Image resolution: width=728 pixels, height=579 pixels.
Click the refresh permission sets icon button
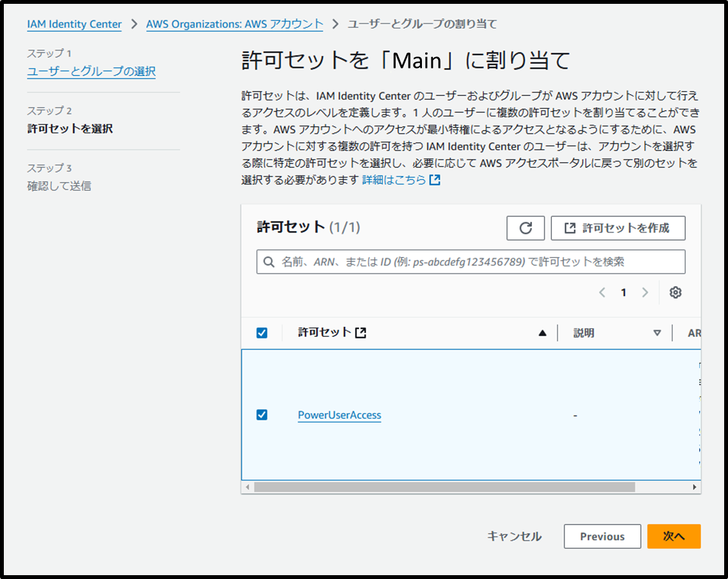pos(525,228)
